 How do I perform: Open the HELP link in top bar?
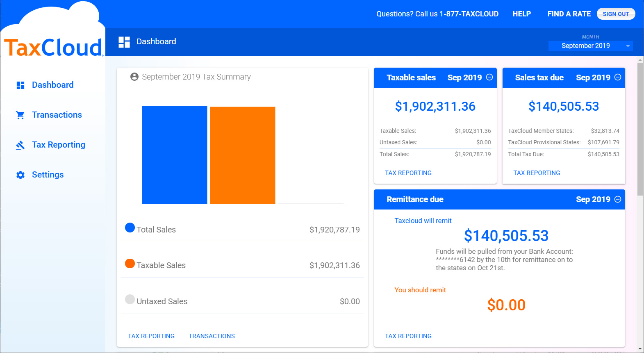coord(522,14)
